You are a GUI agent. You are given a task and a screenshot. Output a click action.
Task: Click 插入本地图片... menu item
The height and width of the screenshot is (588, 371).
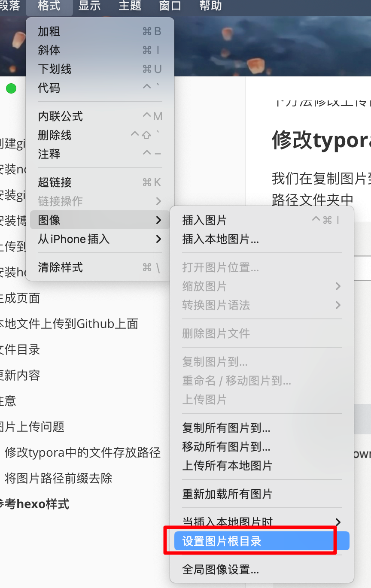[220, 239]
